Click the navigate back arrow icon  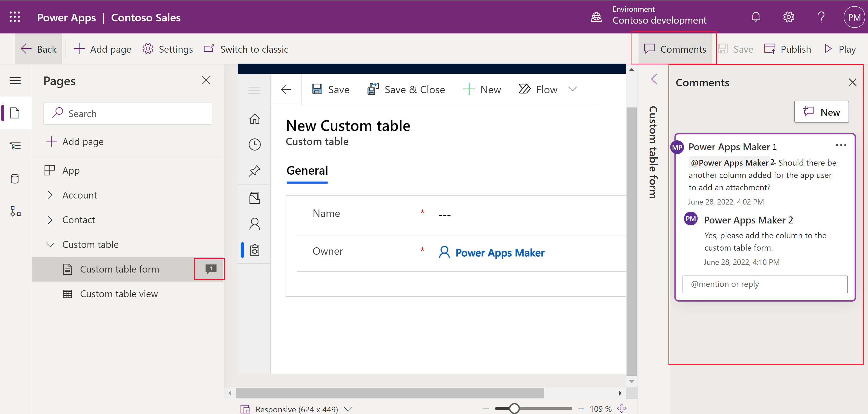(x=286, y=89)
